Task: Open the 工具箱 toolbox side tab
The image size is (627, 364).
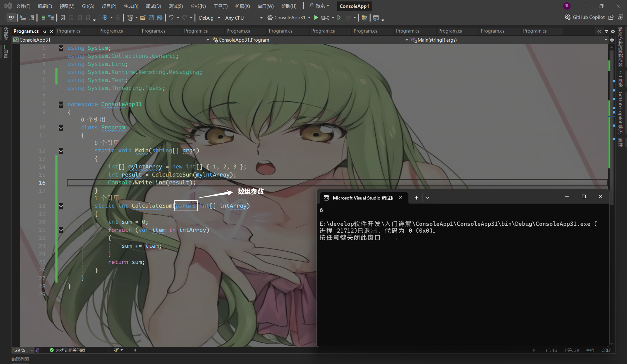Action: pyautogui.click(x=6, y=52)
